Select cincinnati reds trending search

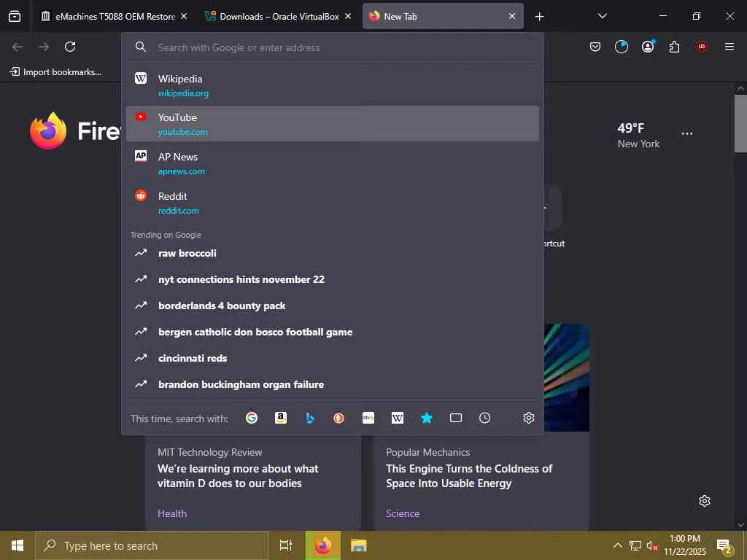[x=333, y=358]
